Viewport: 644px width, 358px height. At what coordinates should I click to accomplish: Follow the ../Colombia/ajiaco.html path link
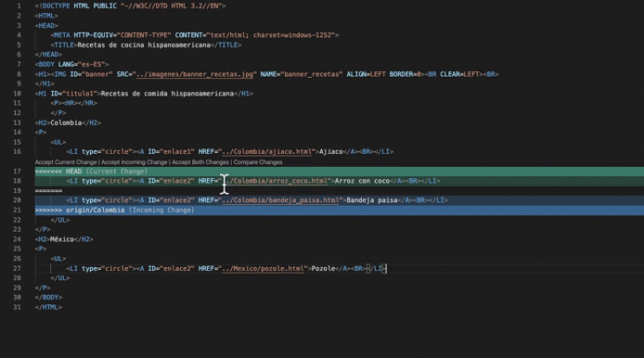267,152
